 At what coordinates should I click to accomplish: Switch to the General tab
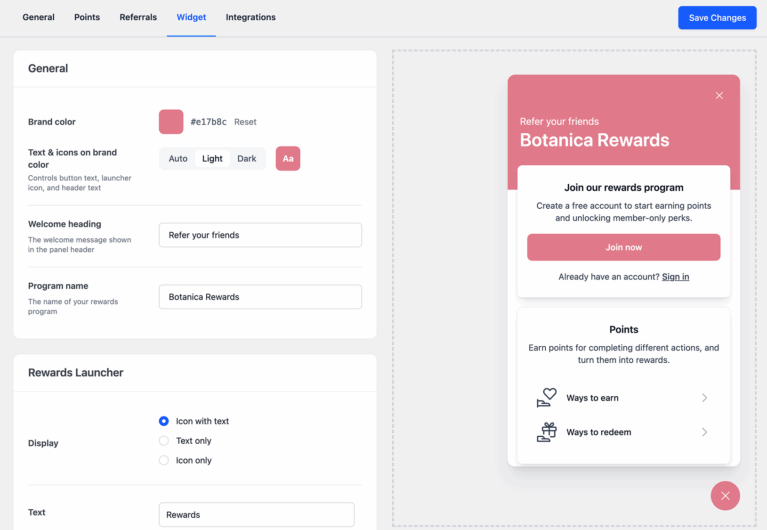coord(38,17)
